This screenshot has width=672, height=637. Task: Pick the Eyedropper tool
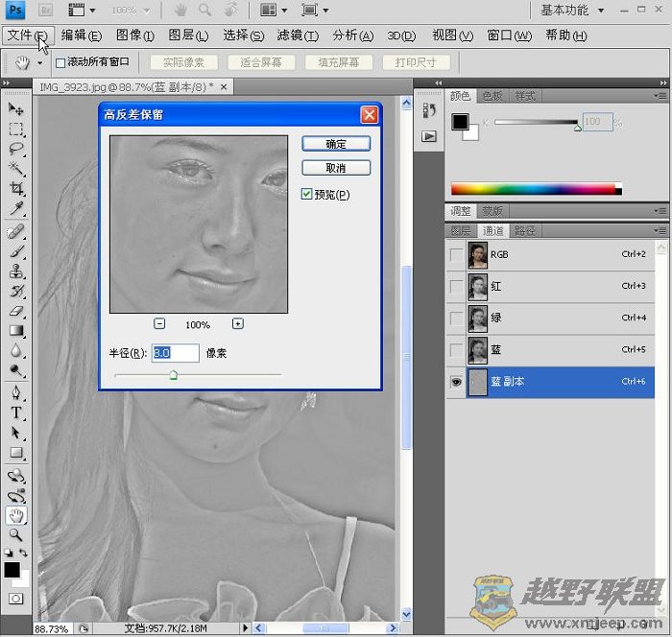point(16,209)
